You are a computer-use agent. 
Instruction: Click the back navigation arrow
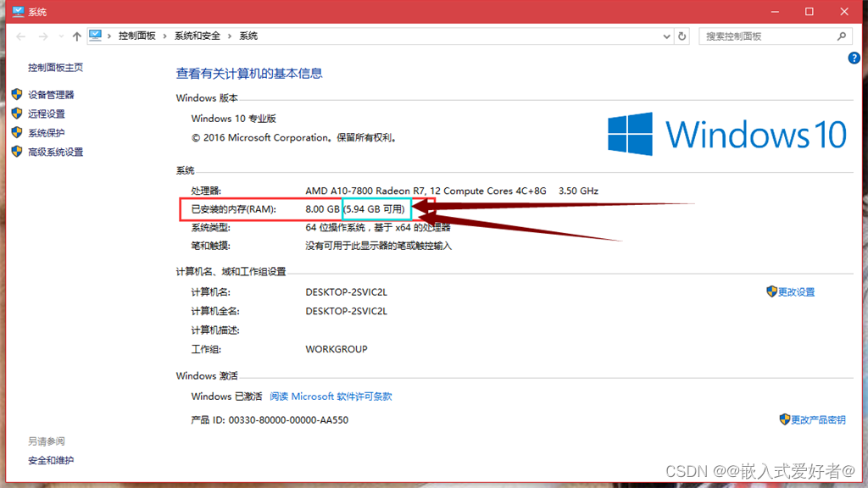(21, 36)
